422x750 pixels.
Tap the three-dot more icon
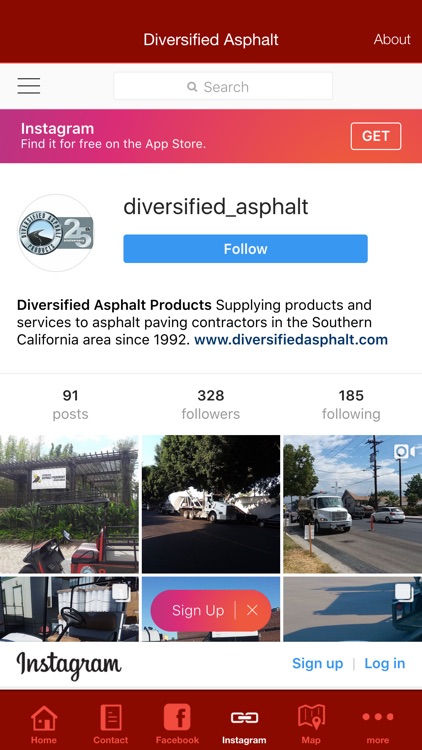point(378,717)
